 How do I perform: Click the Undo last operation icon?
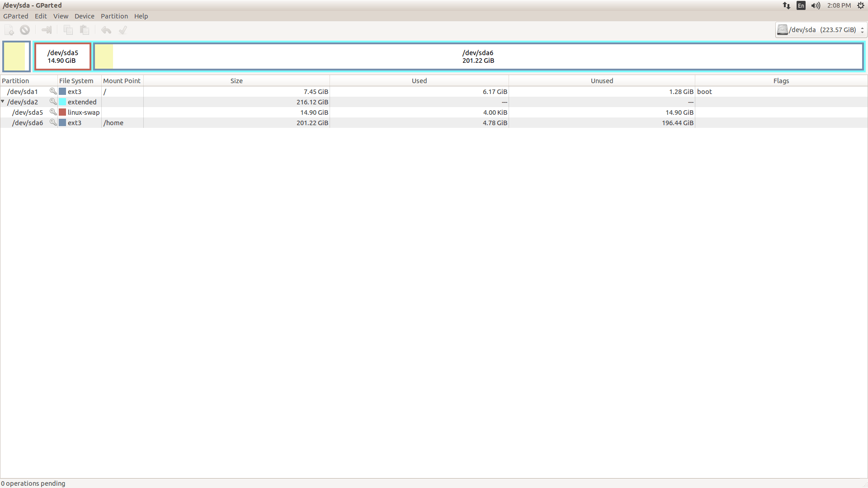106,30
